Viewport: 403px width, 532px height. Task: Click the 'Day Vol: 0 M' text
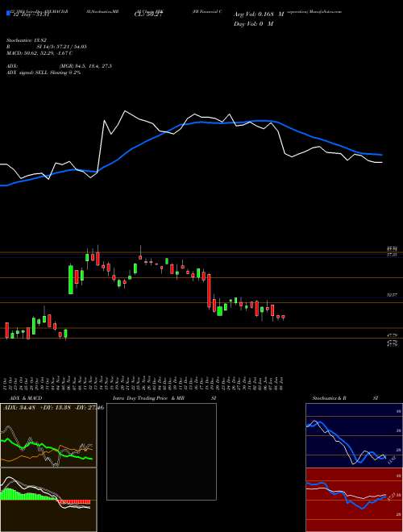tap(253, 23)
